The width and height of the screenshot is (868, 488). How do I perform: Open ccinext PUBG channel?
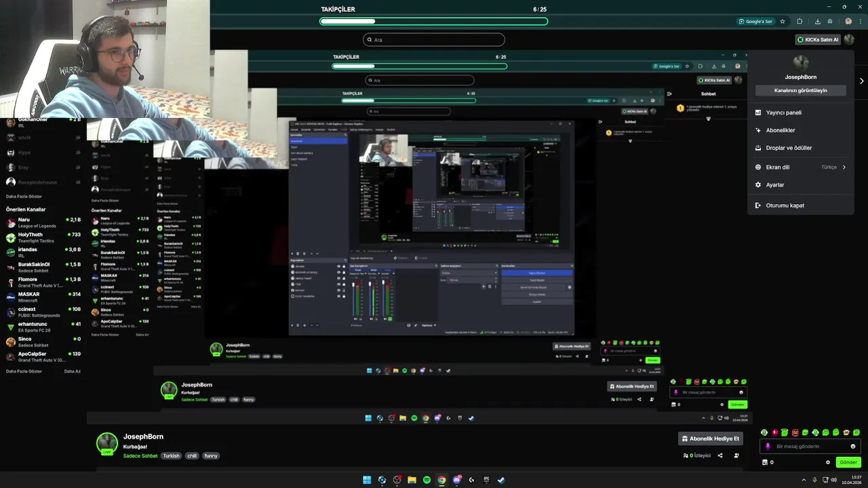(43, 312)
